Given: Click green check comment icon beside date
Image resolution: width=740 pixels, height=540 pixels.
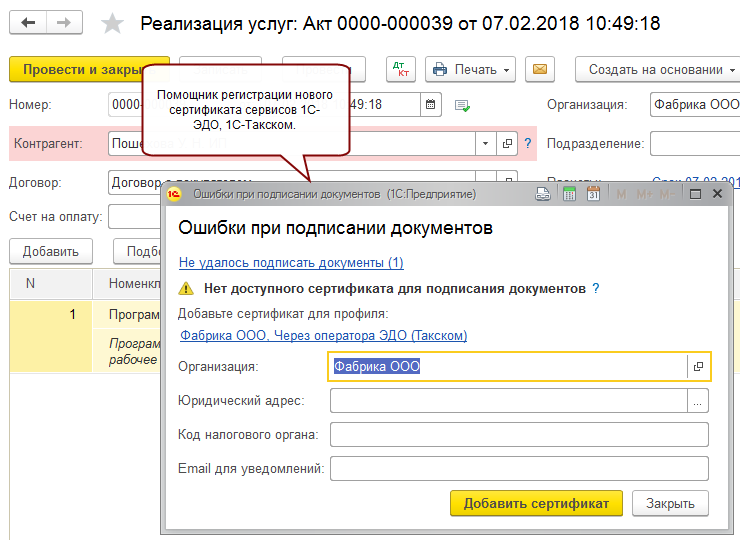Looking at the screenshot, I should tap(462, 105).
